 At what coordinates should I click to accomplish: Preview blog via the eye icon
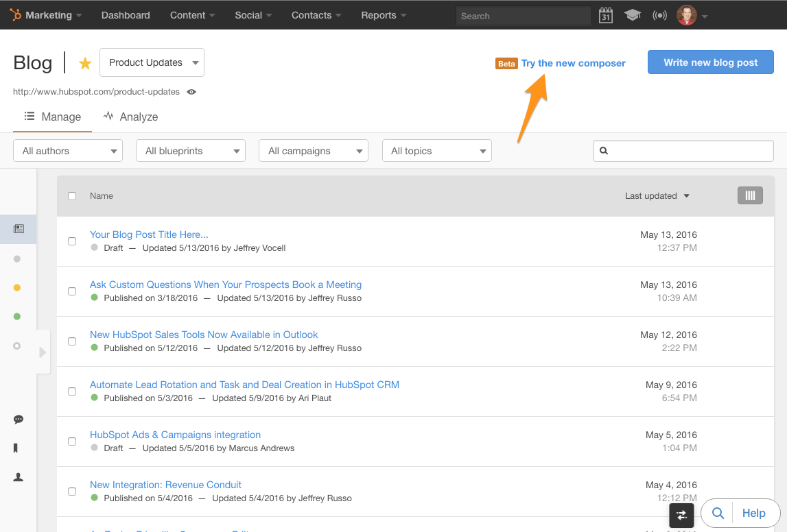pyautogui.click(x=191, y=92)
